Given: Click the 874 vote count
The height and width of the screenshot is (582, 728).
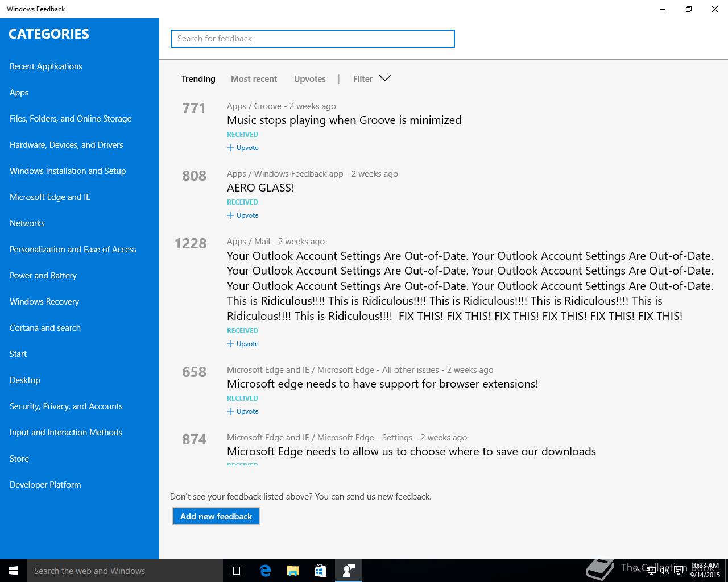Looking at the screenshot, I should click(194, 439).
